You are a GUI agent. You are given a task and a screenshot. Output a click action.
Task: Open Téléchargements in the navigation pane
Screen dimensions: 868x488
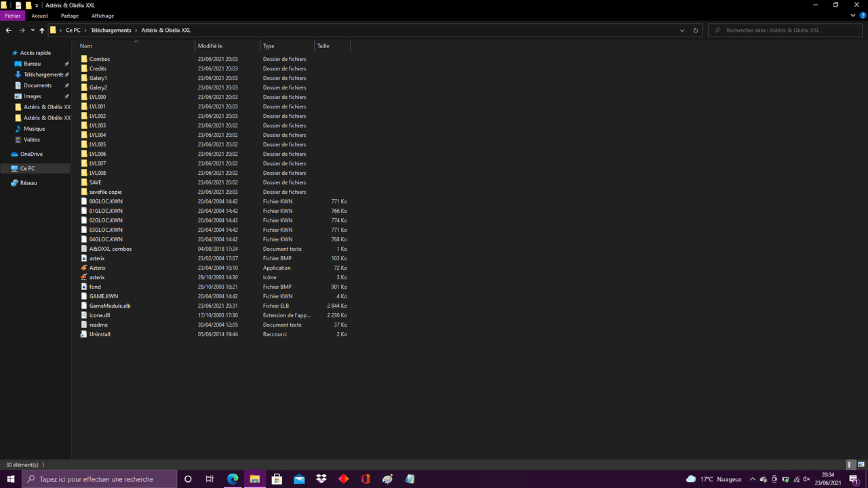43,75
